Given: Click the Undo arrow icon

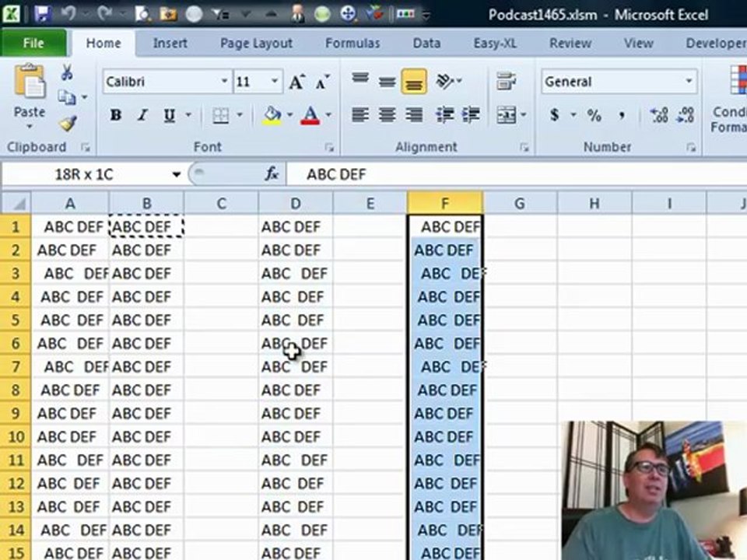Looking at the screenshot, I should (x=68, y=13).
